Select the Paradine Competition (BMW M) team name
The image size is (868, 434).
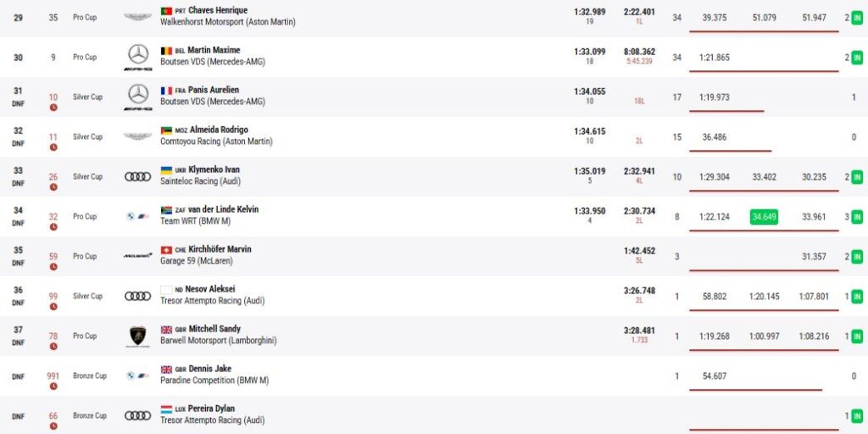[214, 381]
